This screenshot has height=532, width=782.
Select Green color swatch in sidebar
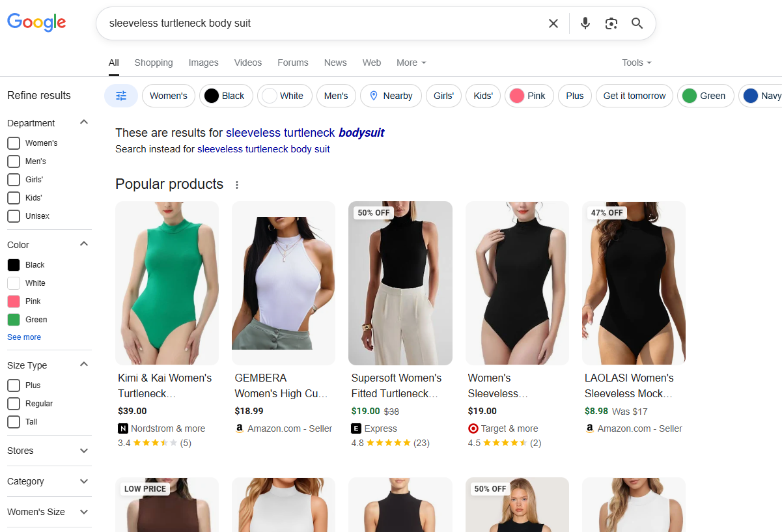(x=14, y=320)
